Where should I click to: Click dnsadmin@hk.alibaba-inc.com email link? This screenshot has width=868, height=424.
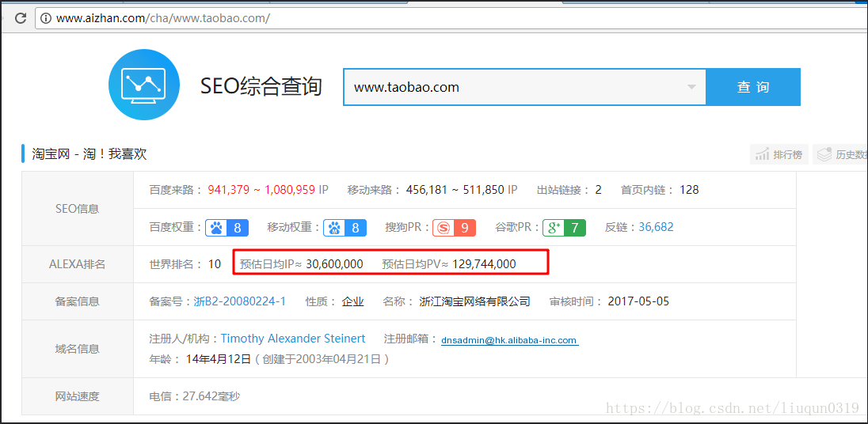point(509,340)
